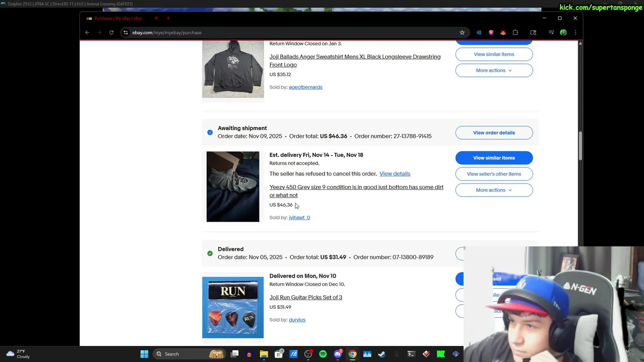Open Microsoft Store from the taskbar

(x=279, y=354)
